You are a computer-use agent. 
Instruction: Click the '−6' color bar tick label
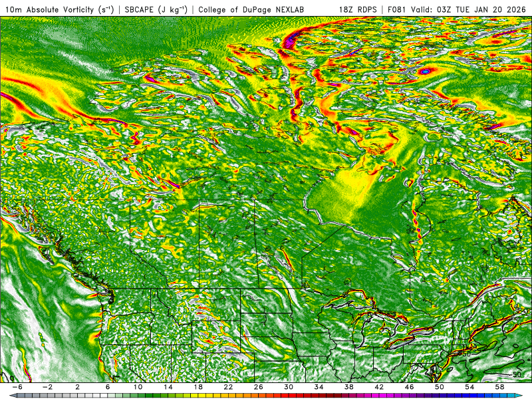[17, 387]
